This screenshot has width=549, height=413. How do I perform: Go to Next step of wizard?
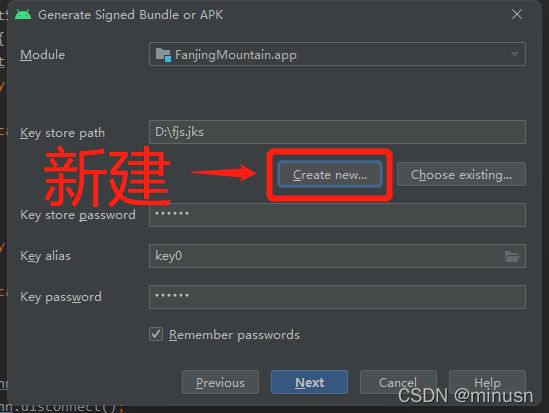tap(309, 382)
